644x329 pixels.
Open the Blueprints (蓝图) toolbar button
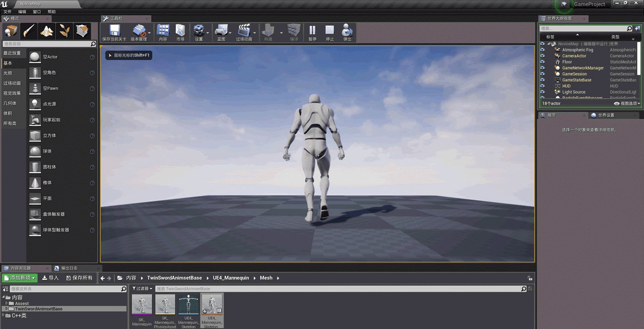(x=221, y=33)
